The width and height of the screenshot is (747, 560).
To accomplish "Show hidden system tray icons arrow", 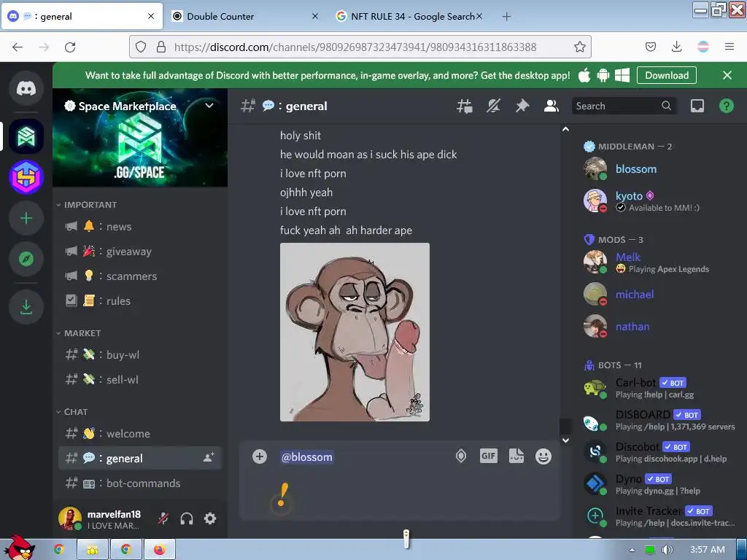I will coord(632,550).
